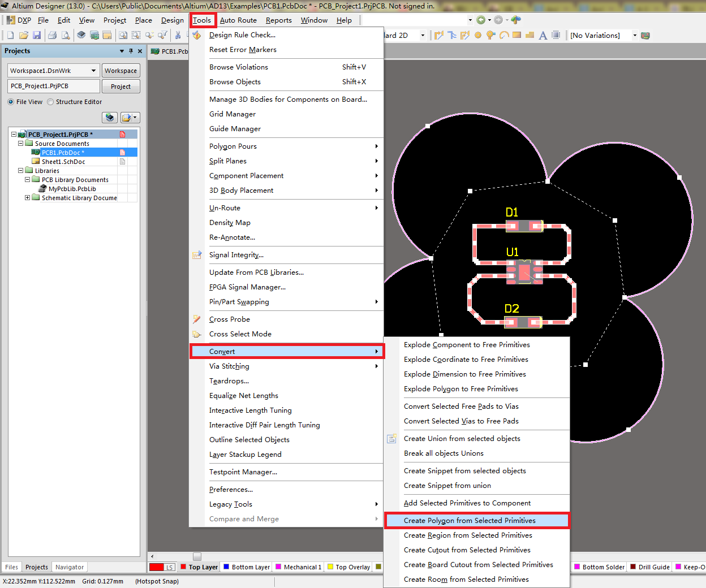706x588 pixels.
Task: Switch to the Files panel tab
Action: pos(11,567)
